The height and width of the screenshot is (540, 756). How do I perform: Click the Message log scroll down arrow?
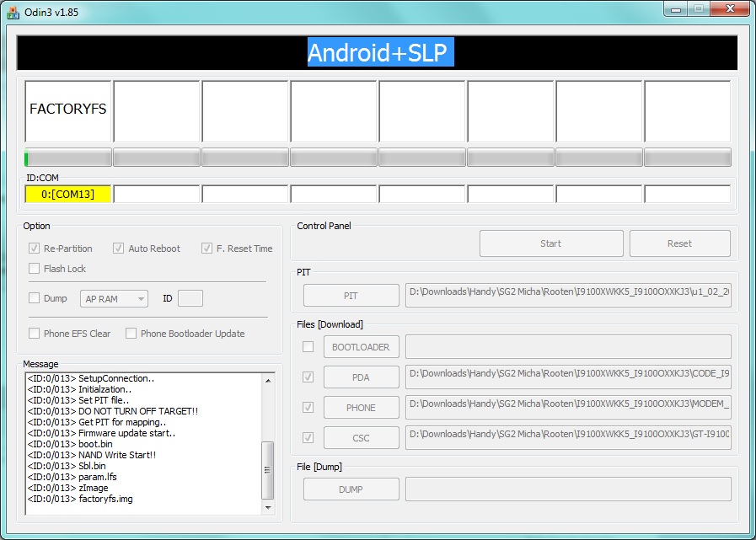click(267, 508)
